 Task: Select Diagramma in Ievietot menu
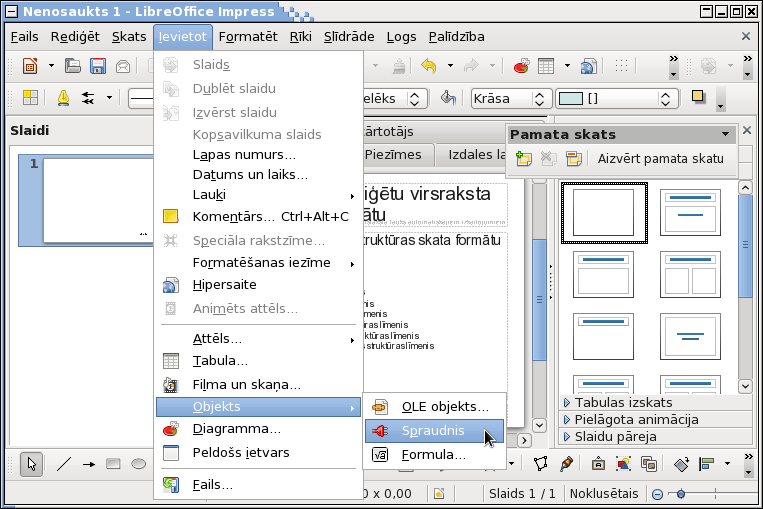pyautogui.click(x=258, y=429)
